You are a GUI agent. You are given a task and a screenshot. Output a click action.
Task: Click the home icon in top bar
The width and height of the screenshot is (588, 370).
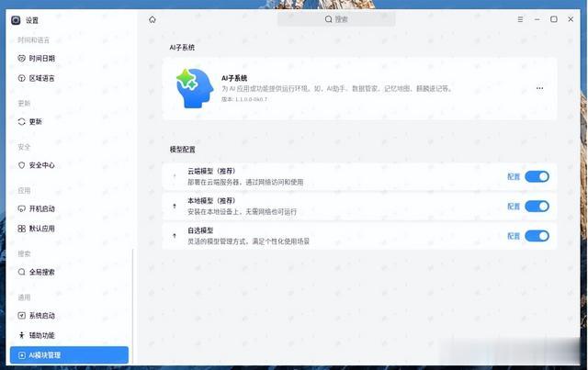(x=153, y=19)
